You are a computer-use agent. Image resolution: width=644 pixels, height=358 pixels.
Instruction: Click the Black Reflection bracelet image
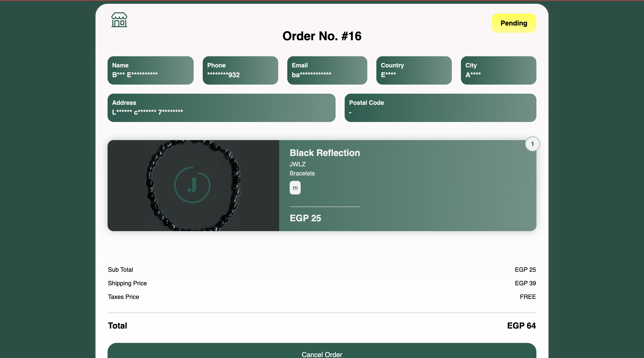pos(193,185)
